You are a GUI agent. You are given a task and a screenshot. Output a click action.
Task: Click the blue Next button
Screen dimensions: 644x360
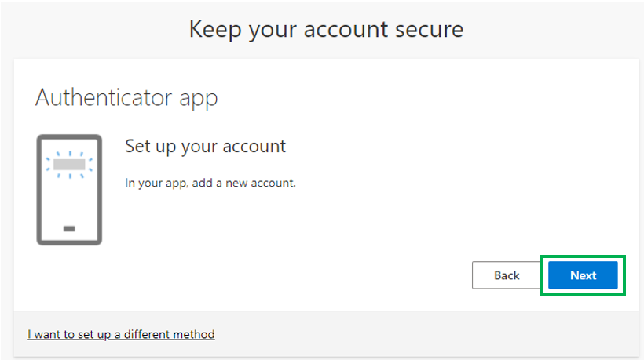pos(583,275)
